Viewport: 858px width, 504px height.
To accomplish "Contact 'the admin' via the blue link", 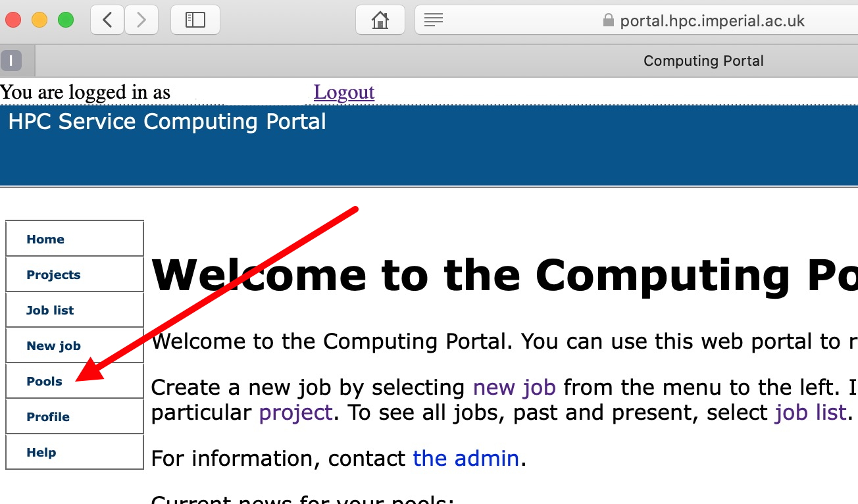I will [466, 458].
